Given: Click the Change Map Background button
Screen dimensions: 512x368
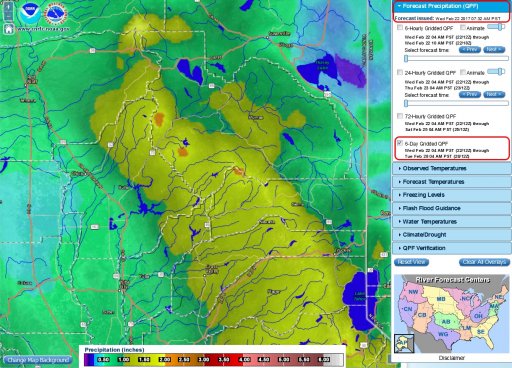Looking at the screenshot, I should coord(38,360).
